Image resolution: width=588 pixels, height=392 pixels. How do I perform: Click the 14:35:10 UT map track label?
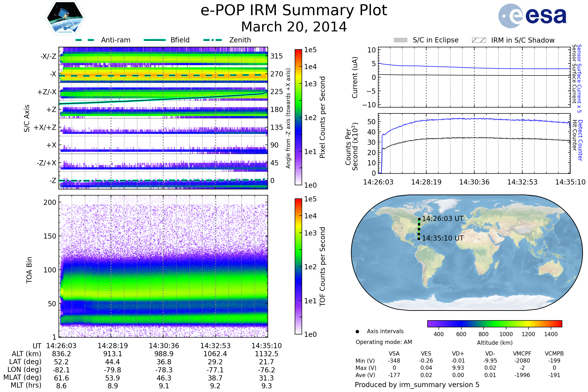[443, 238]
